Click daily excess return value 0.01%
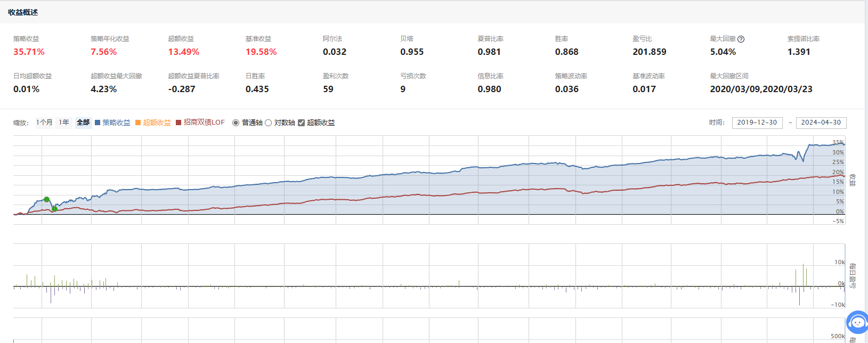The width and height of the screenshot is (868, 343). [27, 89]
